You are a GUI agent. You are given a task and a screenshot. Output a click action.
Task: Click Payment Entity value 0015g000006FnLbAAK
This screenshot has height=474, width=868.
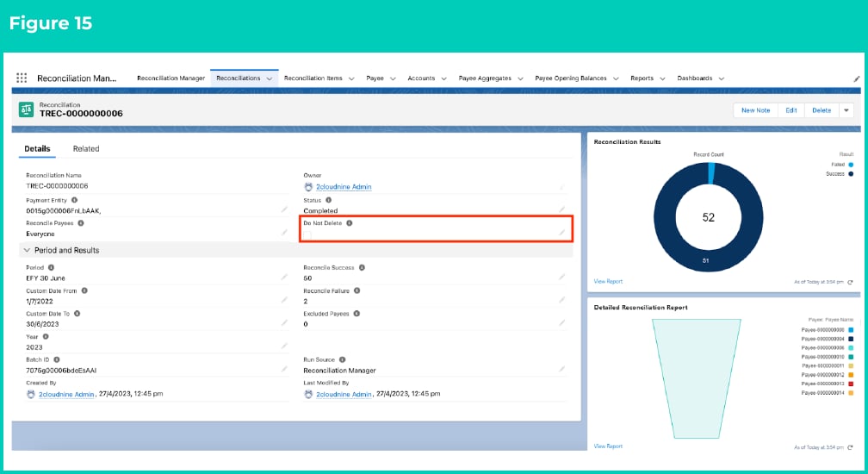pos(63,211)
